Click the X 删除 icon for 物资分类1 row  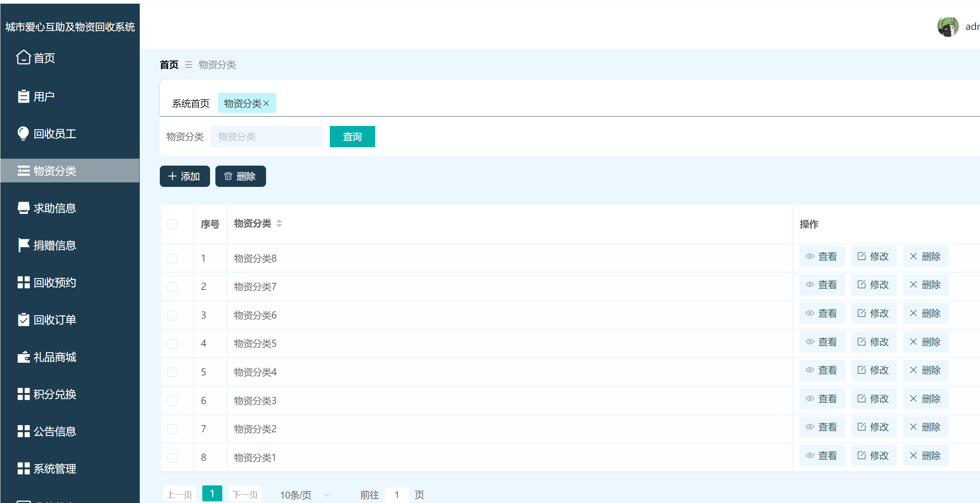(x=913, y=456)
